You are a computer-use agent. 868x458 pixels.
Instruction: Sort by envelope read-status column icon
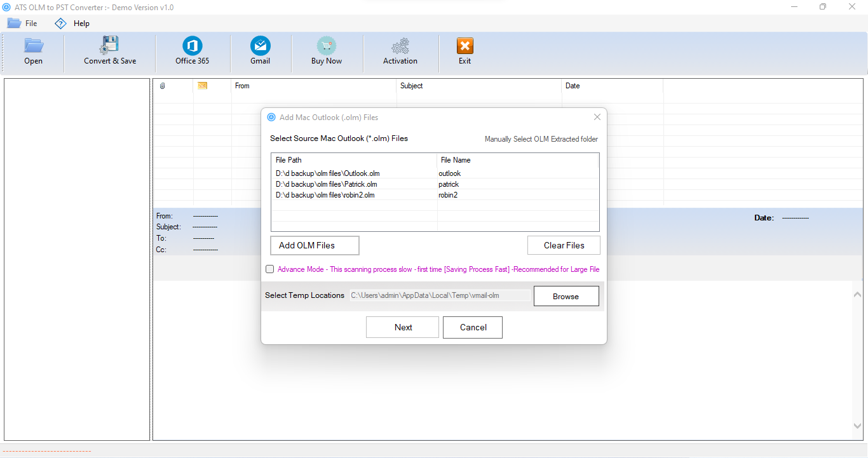click(x=203, y=86)
